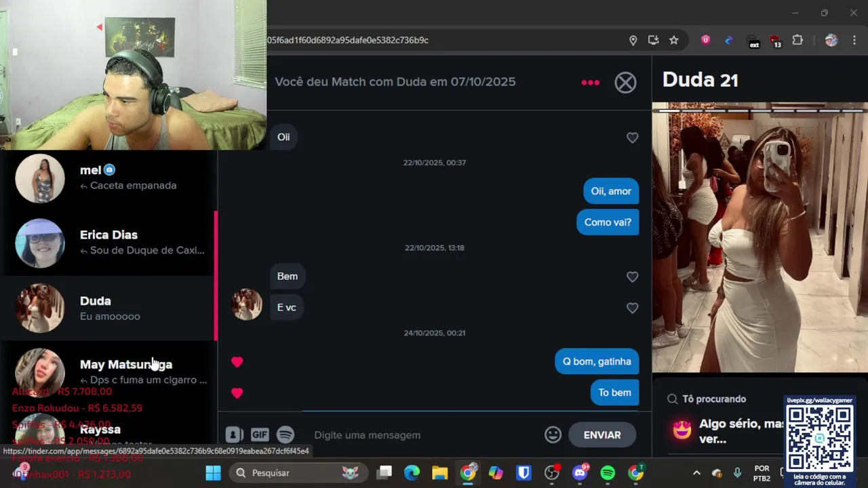Viewport: 868px width, 488px height.
Task: Open Copilot from the taskbar
Action: (496, 472)
